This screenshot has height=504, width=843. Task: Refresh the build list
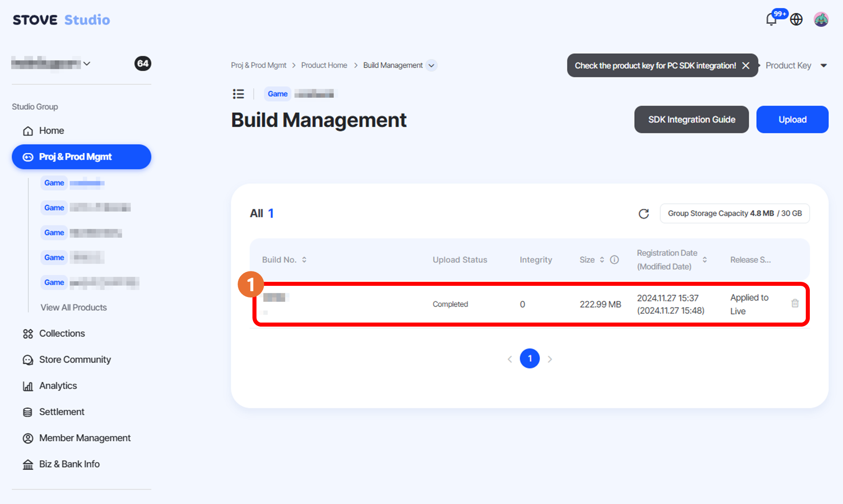click(643, 214)
